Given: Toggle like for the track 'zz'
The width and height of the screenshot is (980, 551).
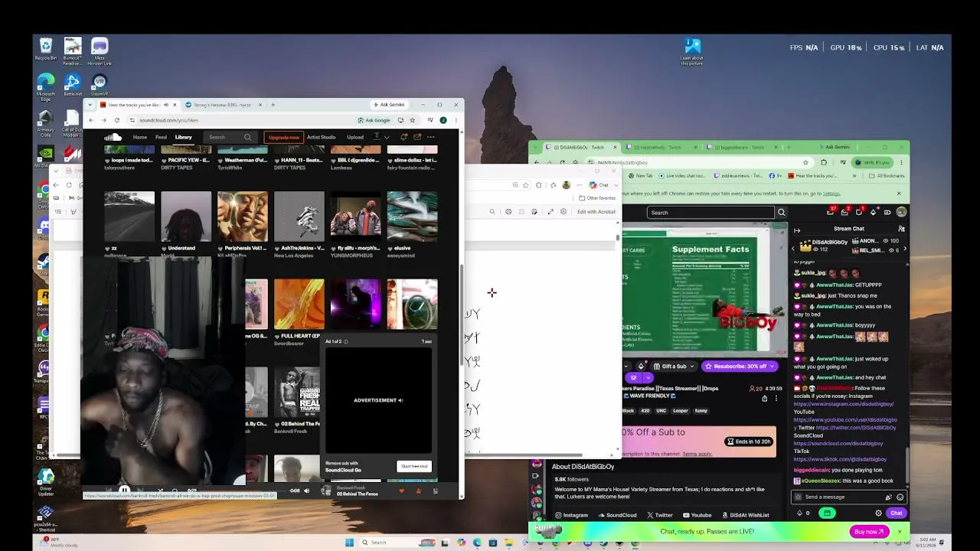Looking at the screenshot, I should [106, 249].
